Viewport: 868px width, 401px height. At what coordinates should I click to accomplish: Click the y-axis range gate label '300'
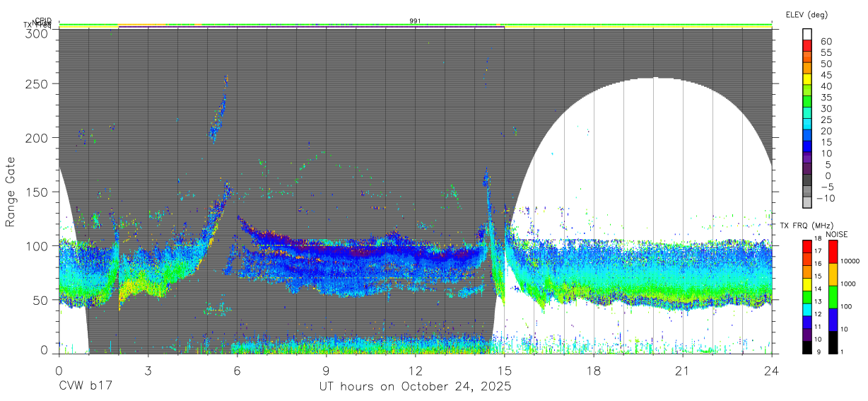[x=38, y=33]
